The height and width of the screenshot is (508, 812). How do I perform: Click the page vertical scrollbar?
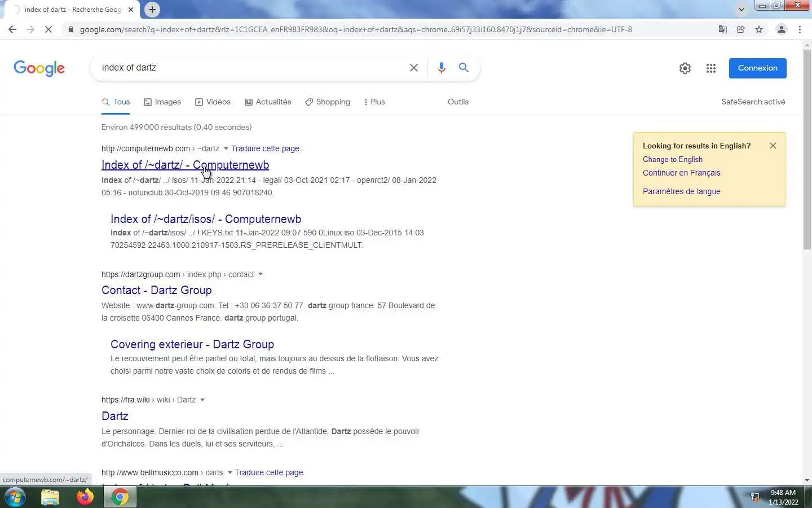807,150
